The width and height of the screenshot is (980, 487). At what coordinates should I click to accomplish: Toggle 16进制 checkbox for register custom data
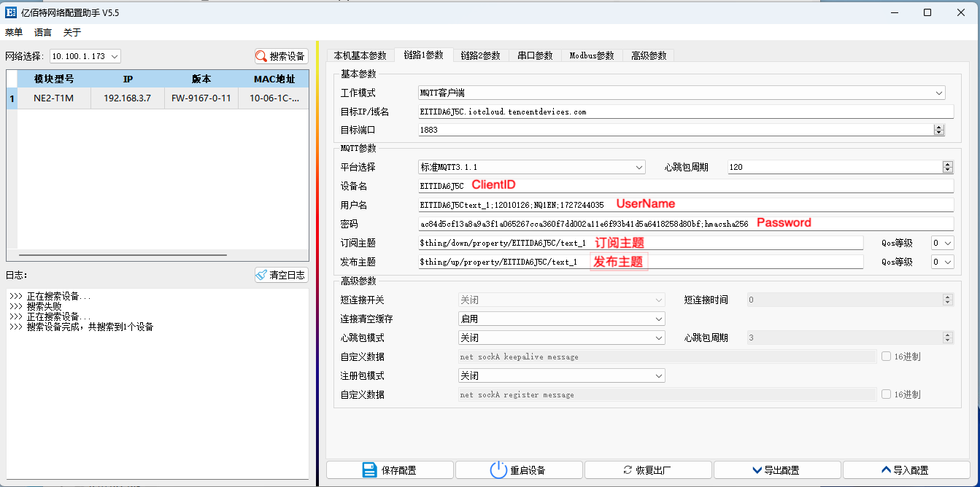click(886, 394)
